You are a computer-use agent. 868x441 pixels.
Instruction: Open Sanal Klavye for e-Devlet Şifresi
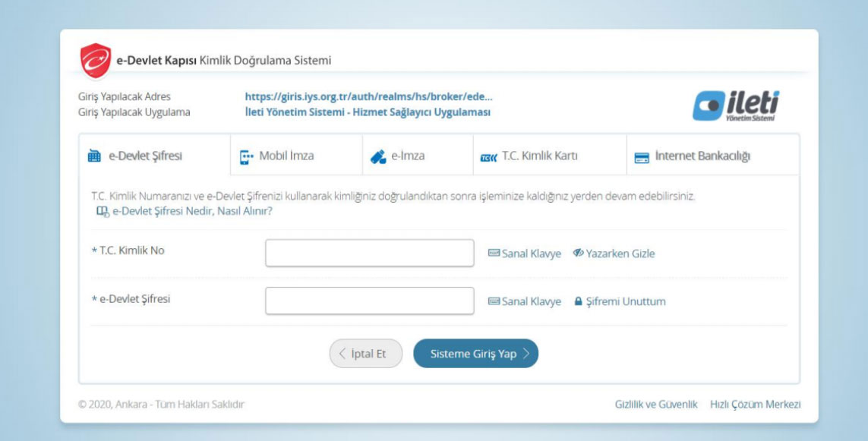pos(524,301)
